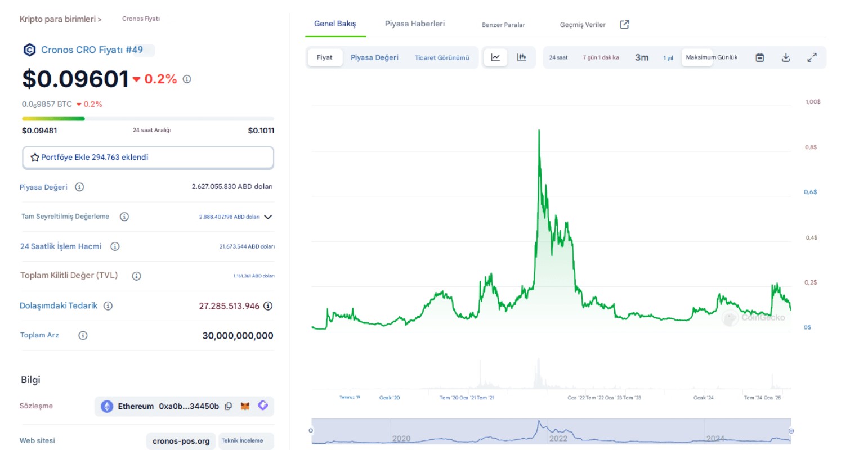Click the $0.1011 high value
Viewport: 868px width, 450px height.
[x=261, y=130]
